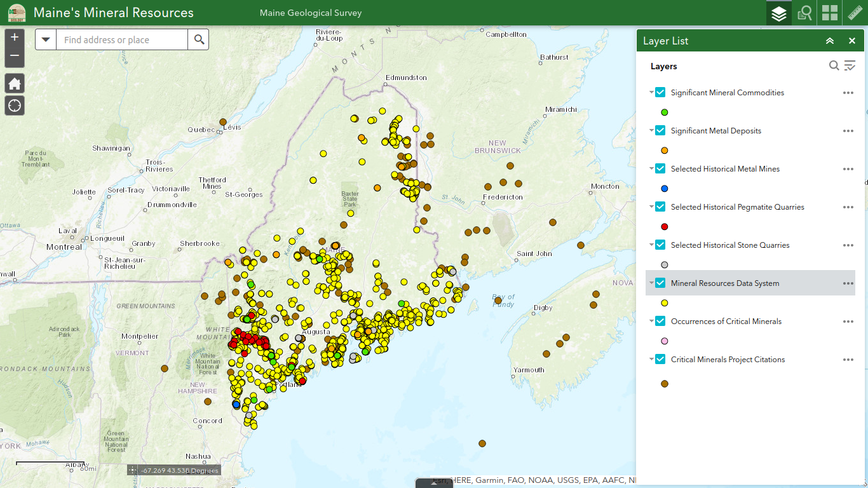Collapse Selected Historical Stone Quarries legend arrow
The width and height of the screenshot is (868, 488).
[x=651, y=245]
